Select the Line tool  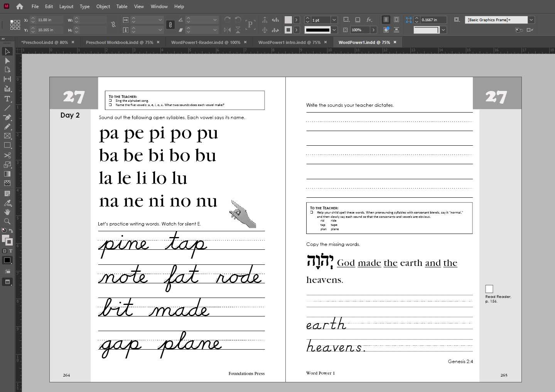7,108
